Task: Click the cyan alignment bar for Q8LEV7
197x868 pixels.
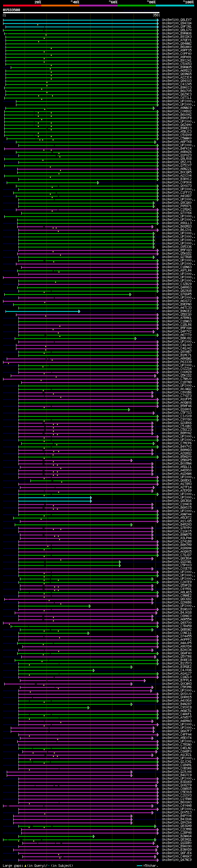Action: 81,20
